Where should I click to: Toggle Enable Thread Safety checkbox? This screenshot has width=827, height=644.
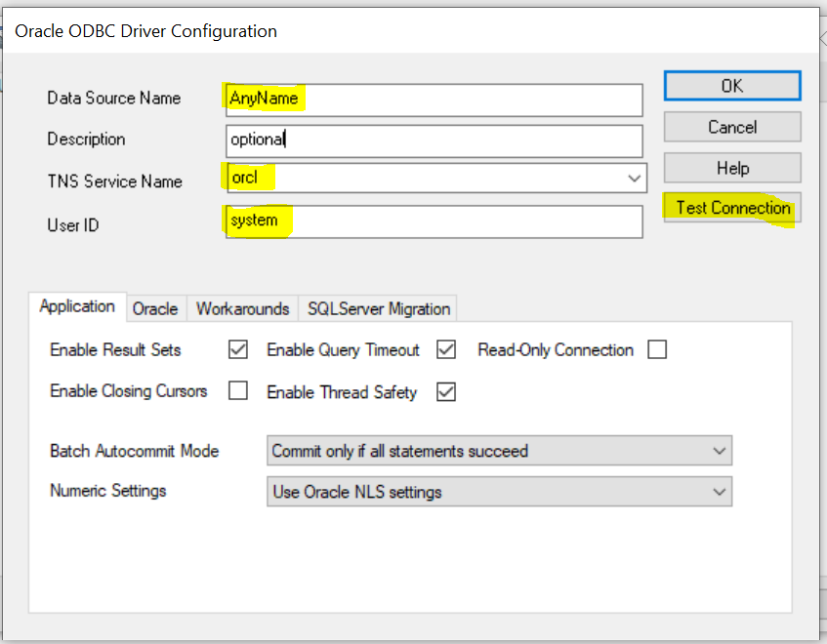tap(446, 392)
